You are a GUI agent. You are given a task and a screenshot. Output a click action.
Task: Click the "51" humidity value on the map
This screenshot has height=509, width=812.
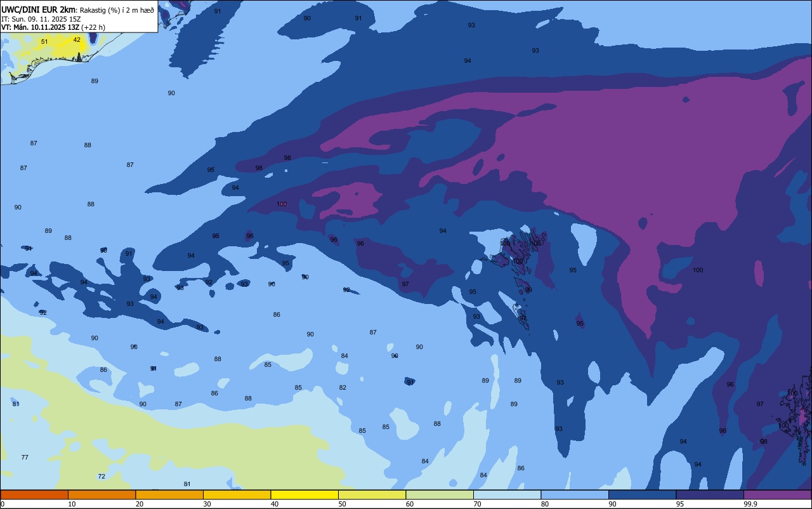(44, 42)
